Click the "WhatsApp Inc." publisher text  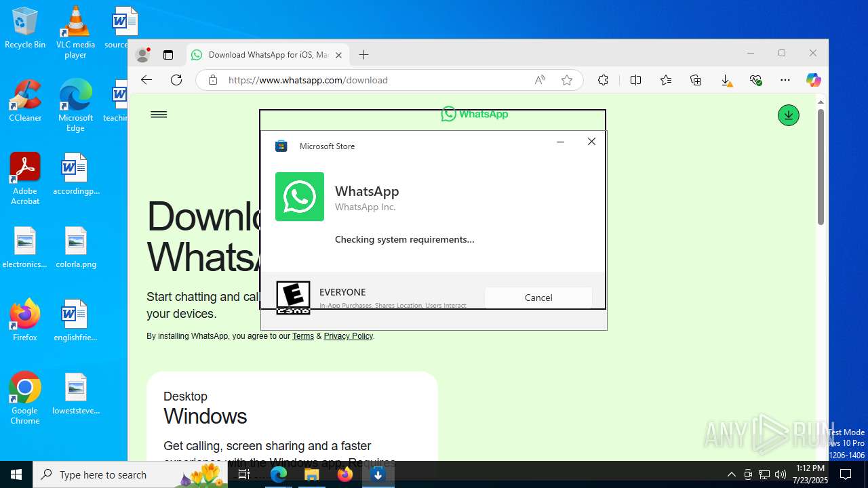tap(365, 207)
